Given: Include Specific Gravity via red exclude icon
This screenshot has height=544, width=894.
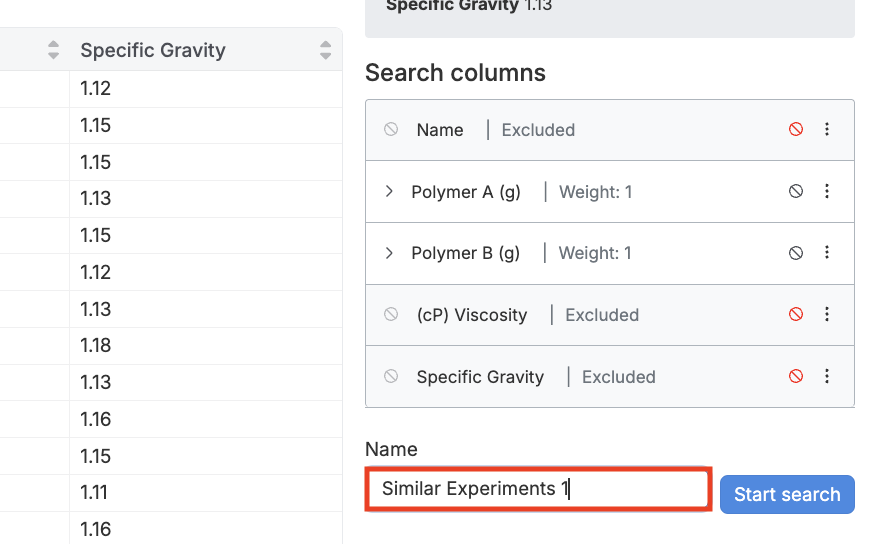Looking at the screenshot, I should pyautogui.click(x=796, y=377).
